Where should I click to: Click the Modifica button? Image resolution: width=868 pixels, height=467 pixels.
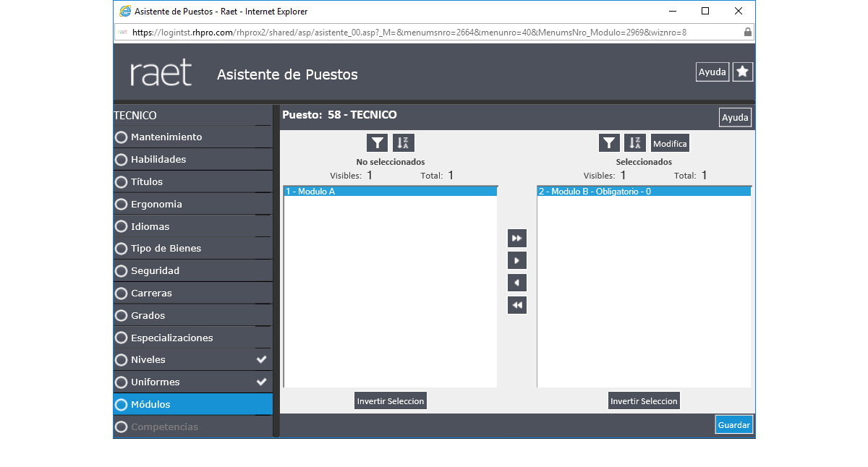[670, 143]
